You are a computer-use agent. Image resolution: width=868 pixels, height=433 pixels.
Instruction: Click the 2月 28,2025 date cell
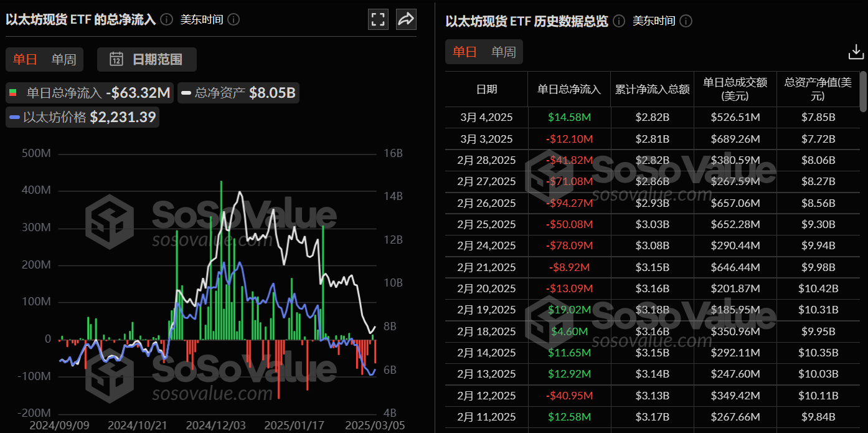point(486,160)
